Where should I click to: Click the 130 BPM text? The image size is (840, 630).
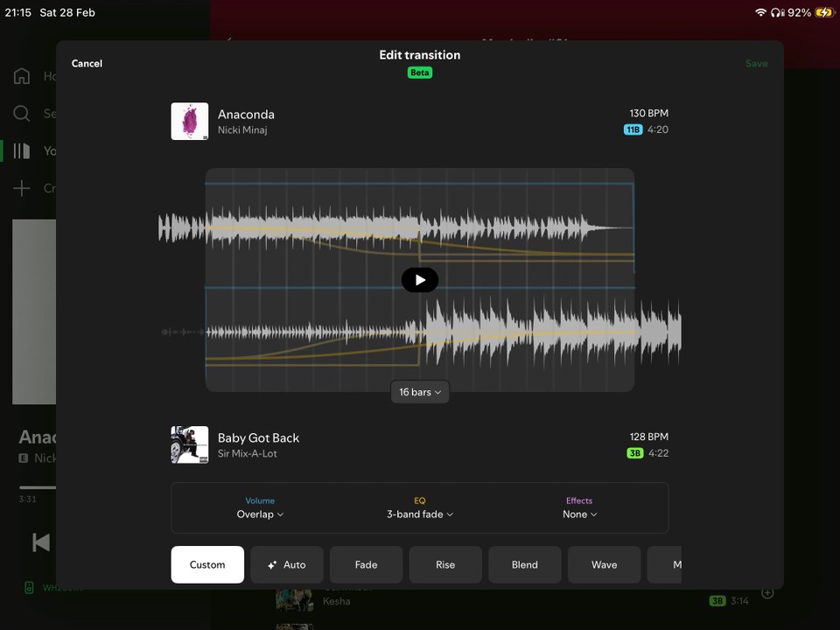(x=648, y=113)
